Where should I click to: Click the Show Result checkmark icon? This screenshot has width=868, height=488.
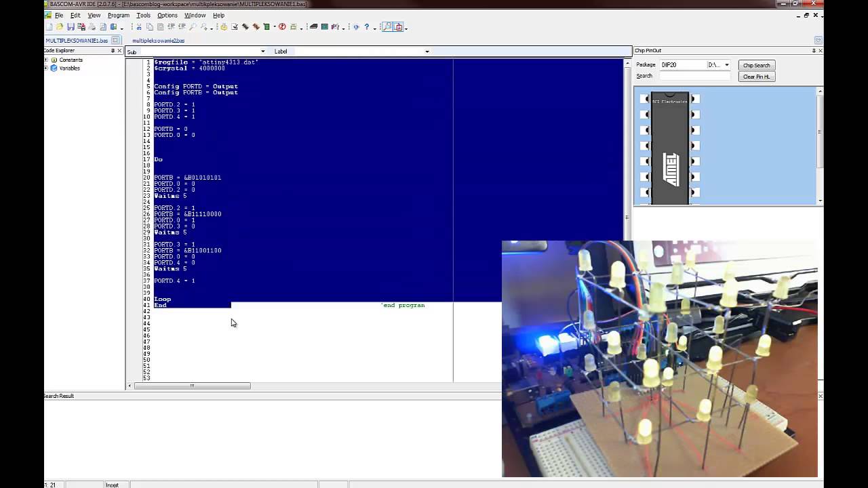(x=235, y=27)
